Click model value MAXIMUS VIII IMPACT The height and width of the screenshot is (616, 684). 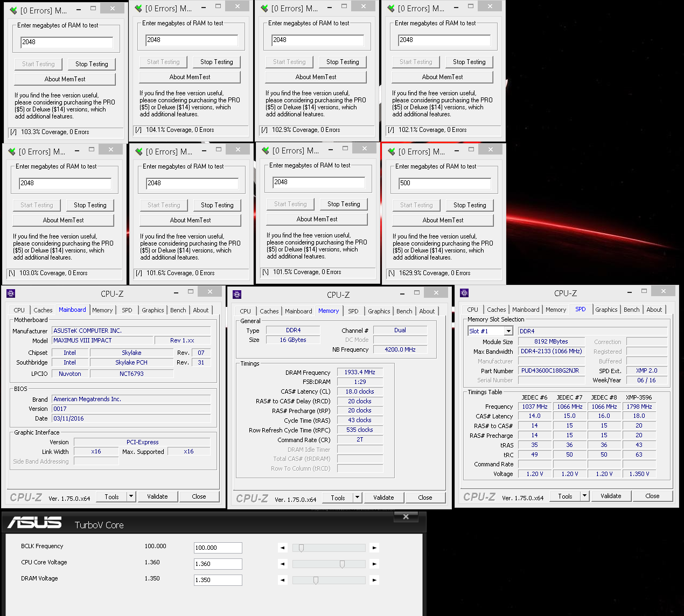point(102,340)
